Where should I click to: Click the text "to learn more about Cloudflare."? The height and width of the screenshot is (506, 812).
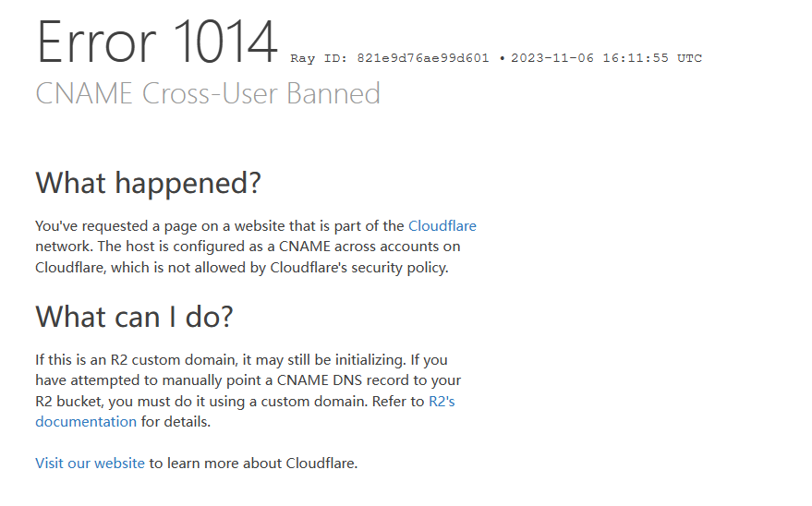253,463
